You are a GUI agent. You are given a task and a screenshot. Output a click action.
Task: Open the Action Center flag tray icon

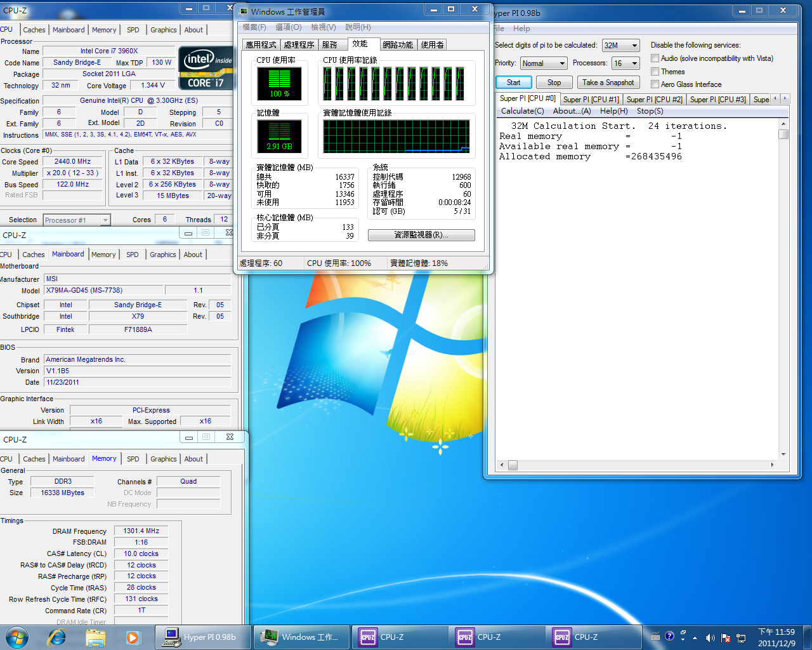[x=726, y=637]
